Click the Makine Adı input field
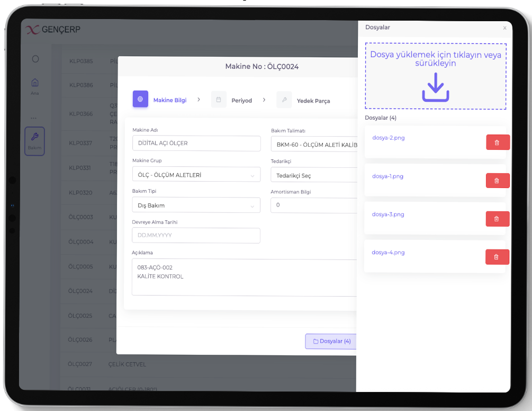532x411 pixels. click(196, 144)
